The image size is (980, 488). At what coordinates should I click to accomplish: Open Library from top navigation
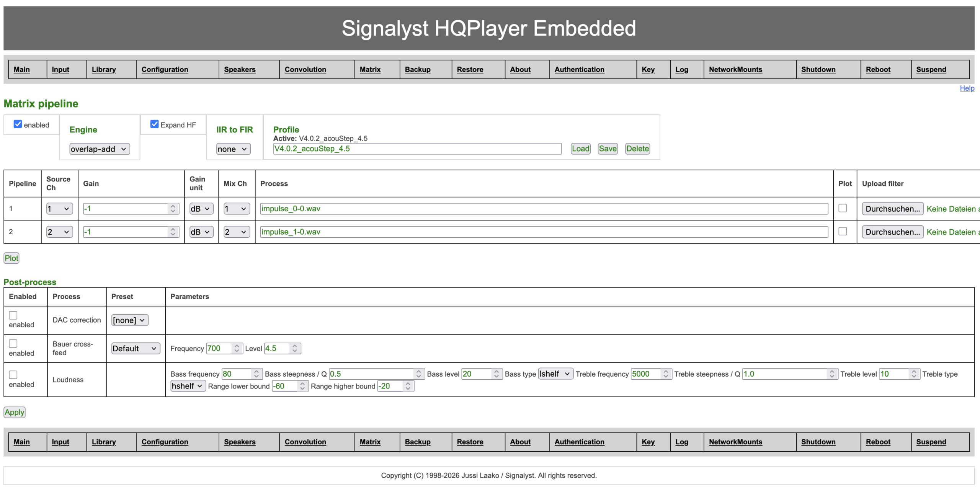point(104,70)
